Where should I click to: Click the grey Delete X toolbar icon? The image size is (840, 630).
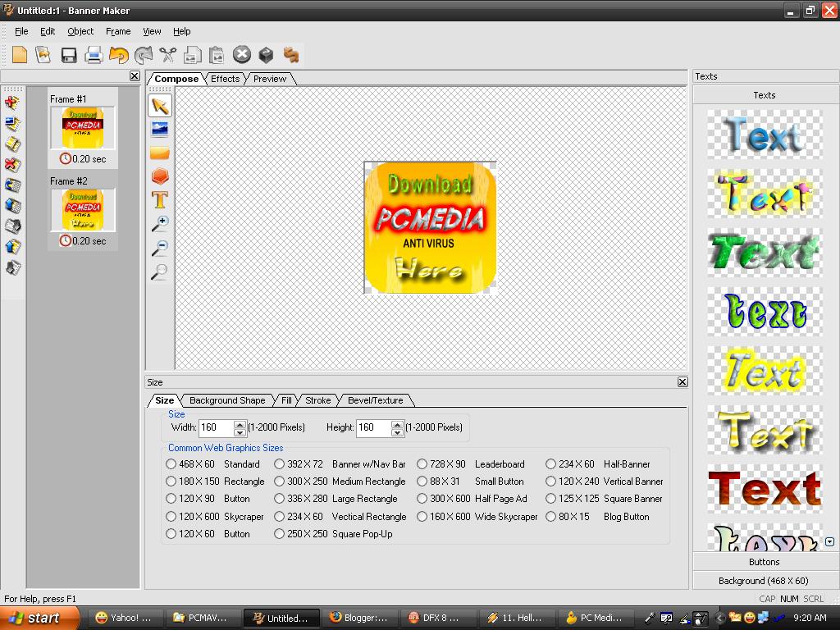point(242,54)
